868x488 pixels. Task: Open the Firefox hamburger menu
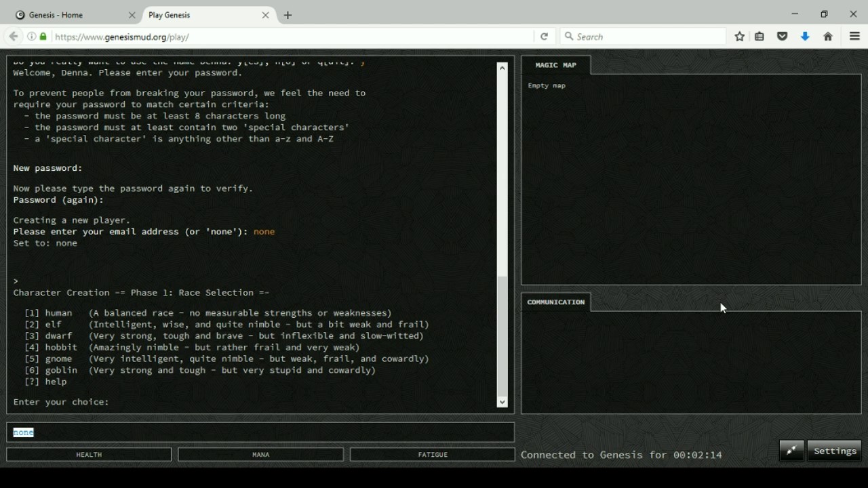click(854, 37)
